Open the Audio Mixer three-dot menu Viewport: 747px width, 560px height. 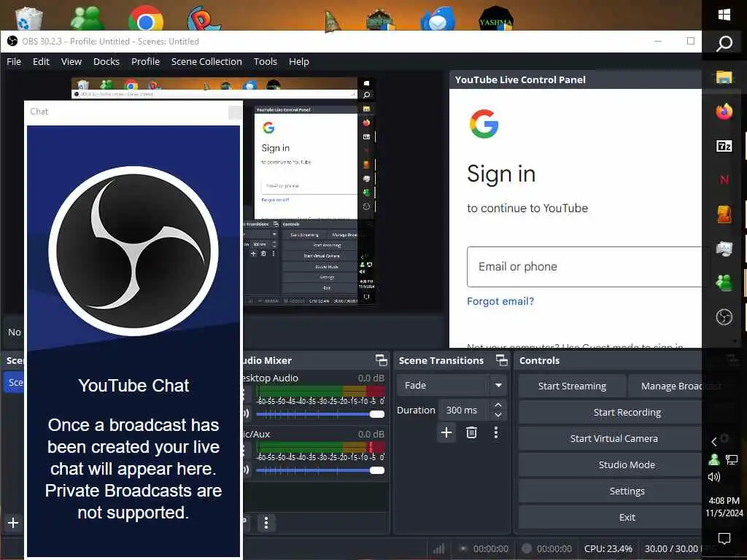[x=266, y=523]
